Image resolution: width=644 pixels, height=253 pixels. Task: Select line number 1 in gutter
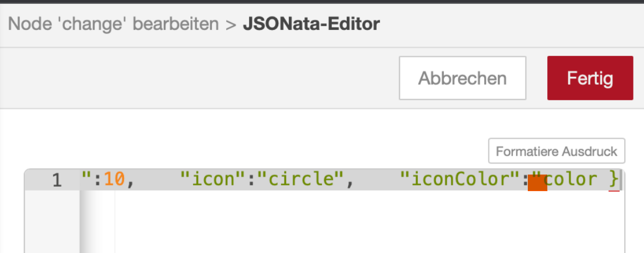[56, 180]
